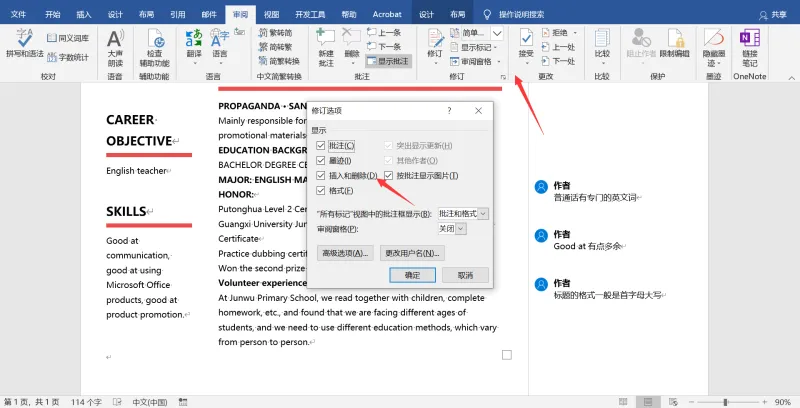Select the comment Good at 有点多余
Screen dimensions: 800x408
coord(588,246)
